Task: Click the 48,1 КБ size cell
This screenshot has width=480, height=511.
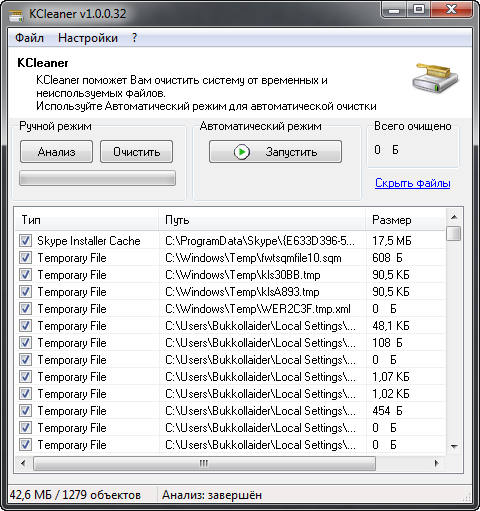Action: click(x=391, y=326)
